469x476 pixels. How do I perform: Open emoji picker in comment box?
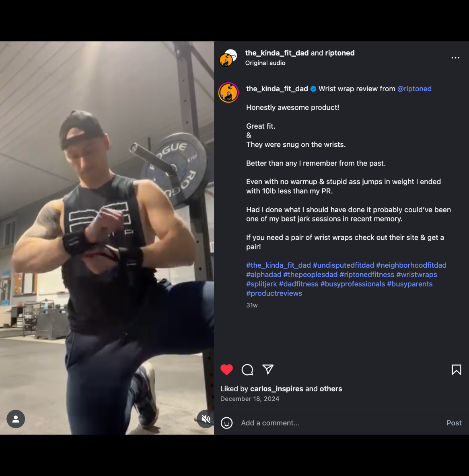click(227, 423)
